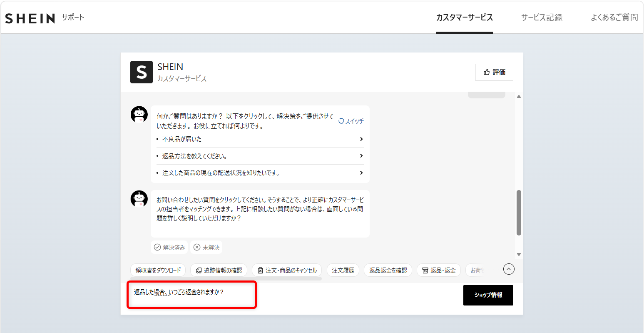644x333 pixels.
Task: Mark conversation as 未解決
Action: [x=206, y=247]
